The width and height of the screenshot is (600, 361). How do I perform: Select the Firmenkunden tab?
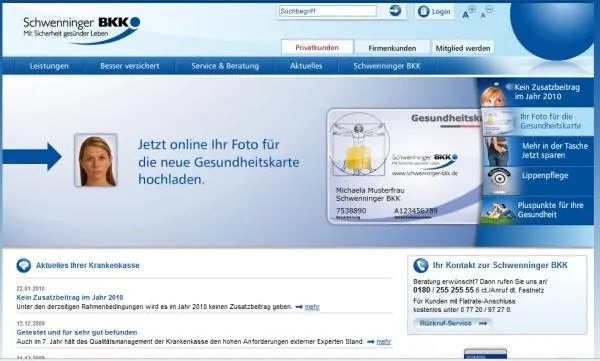pyautogui.click(x=392, y=48)
